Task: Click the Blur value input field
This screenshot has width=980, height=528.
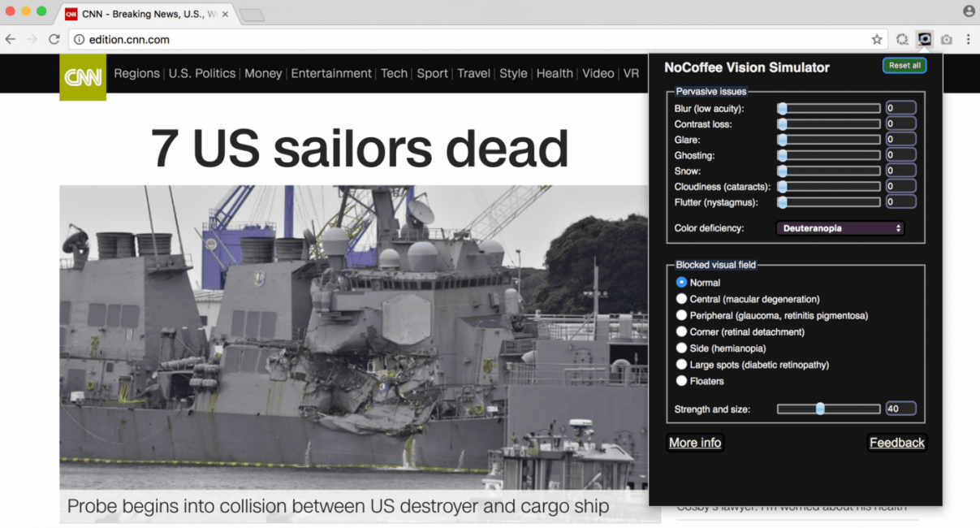Action: [x=900, y=108]
